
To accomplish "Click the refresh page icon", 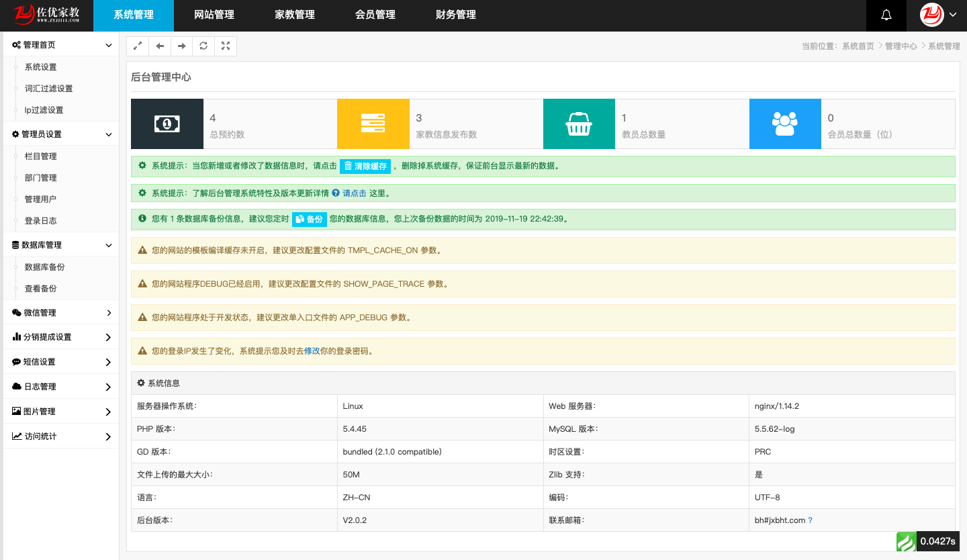I will 203,46.
